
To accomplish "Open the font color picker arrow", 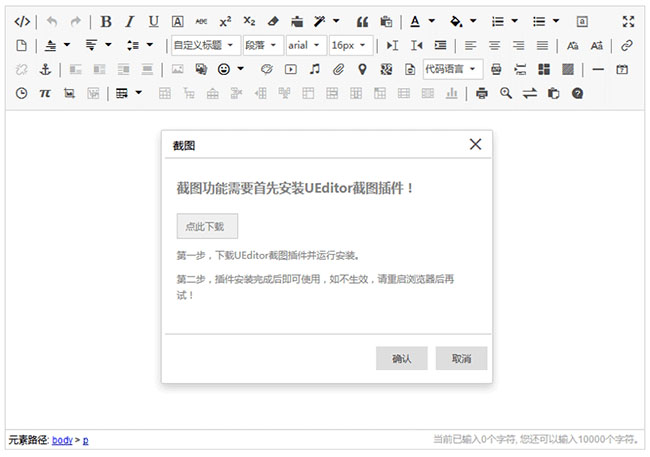I will (x=432, y=21).
